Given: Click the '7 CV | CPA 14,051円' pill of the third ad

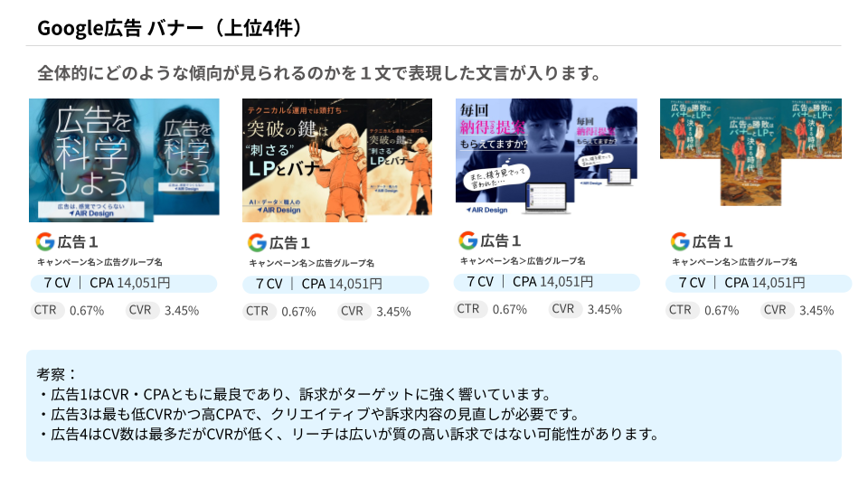Looking at the screenshot, I should pos(546,282).
